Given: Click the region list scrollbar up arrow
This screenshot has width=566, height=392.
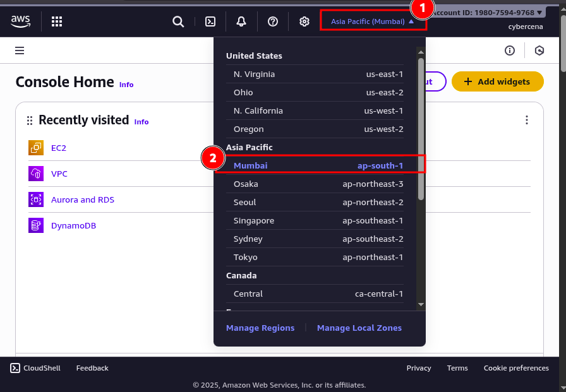Looking at the screenshot, I should (x=421, y=52).
